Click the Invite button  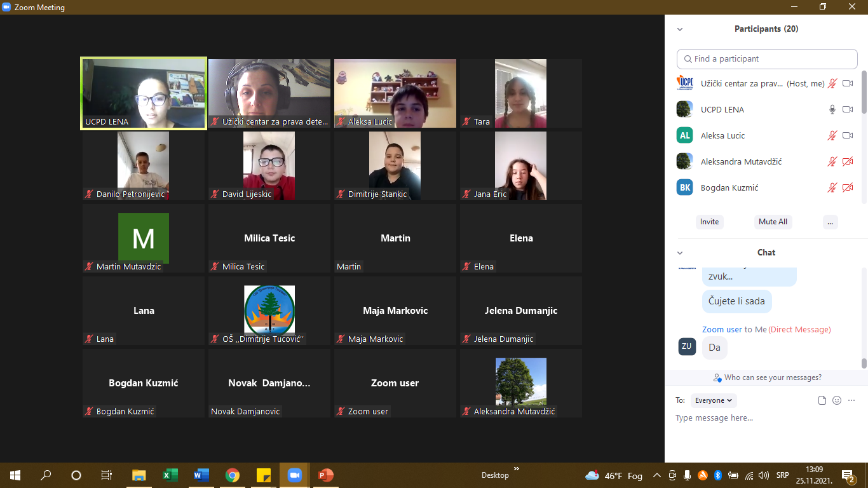[x=709, y=222]
